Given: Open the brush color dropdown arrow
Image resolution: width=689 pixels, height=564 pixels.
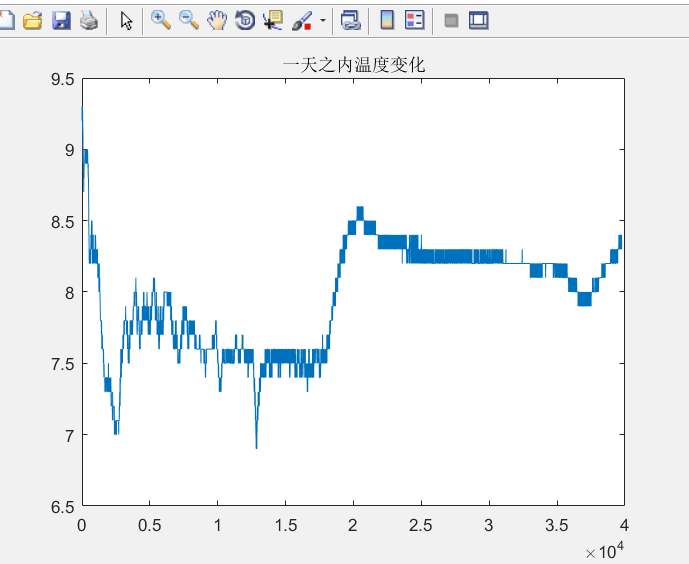Looking at the screenshot, I should [x=323, y=20].
